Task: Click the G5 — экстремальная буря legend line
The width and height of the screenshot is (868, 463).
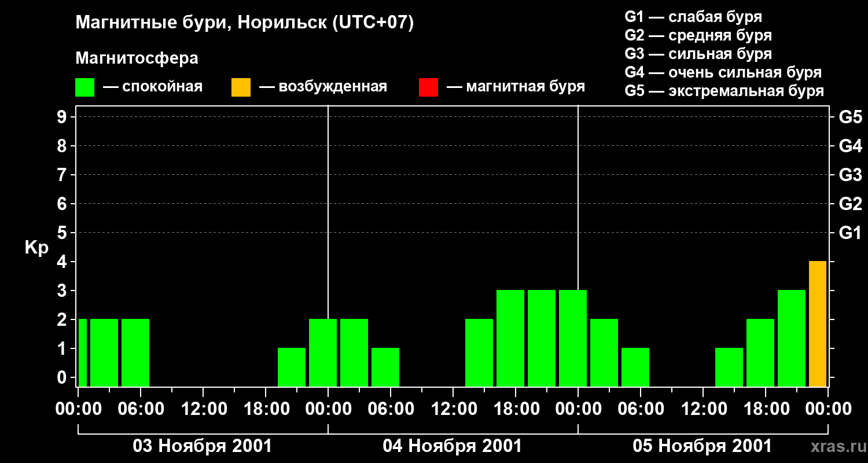Action: [724, 91]
